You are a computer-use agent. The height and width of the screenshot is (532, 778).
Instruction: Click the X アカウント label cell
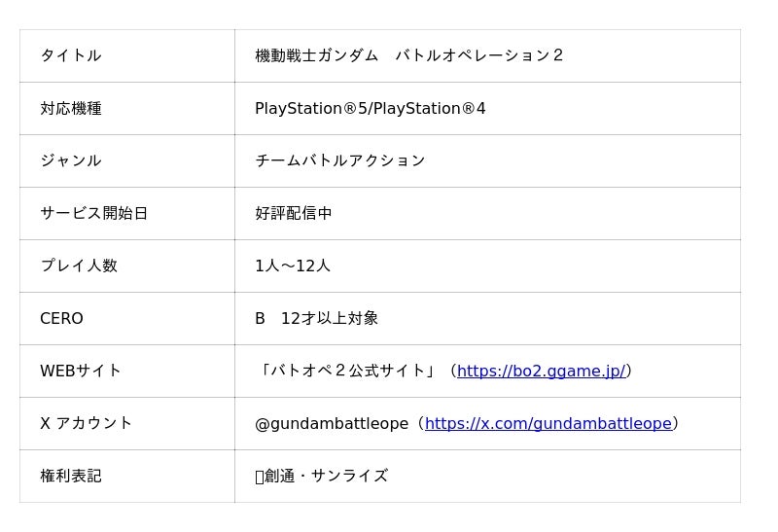pos(86,423)
